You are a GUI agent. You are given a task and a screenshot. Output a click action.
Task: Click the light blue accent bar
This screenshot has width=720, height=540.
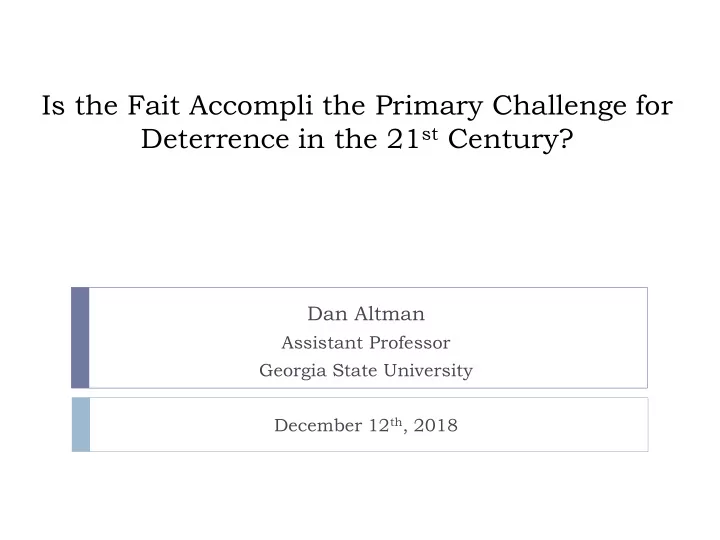coord(81,425)
